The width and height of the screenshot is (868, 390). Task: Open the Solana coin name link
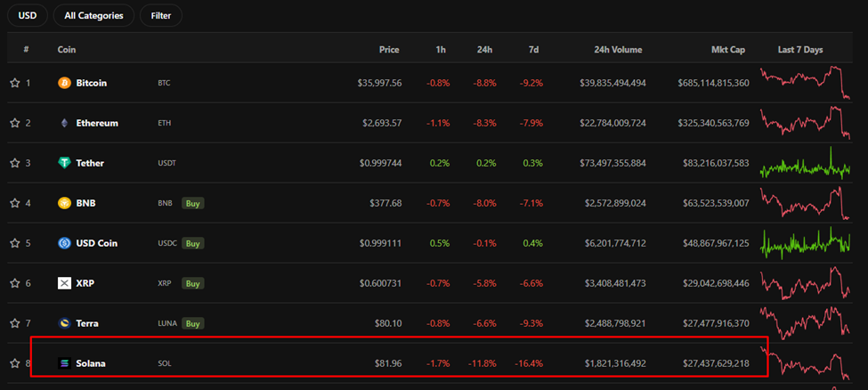point(91,364)
